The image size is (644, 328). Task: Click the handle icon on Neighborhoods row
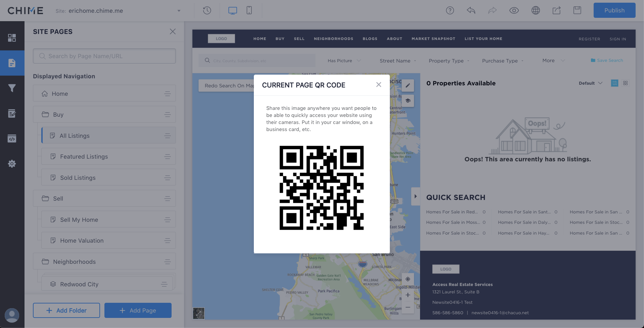tap(168, 262)
